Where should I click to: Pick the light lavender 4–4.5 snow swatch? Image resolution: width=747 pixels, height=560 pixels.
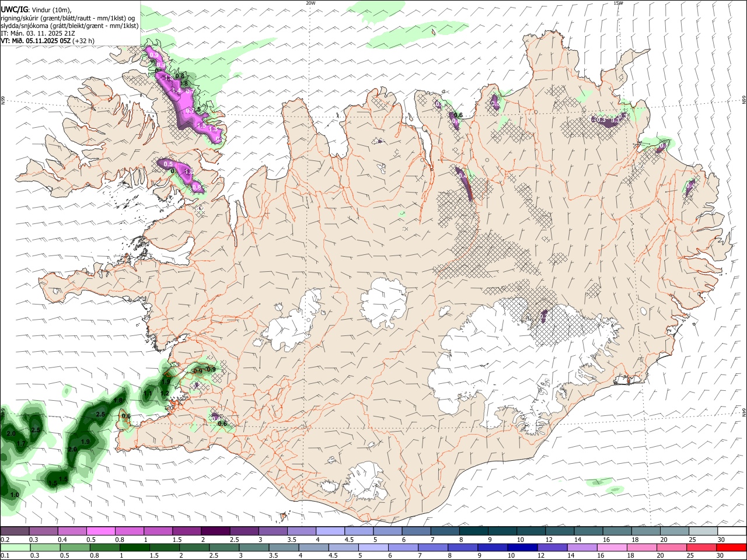[x=330, y=531]
